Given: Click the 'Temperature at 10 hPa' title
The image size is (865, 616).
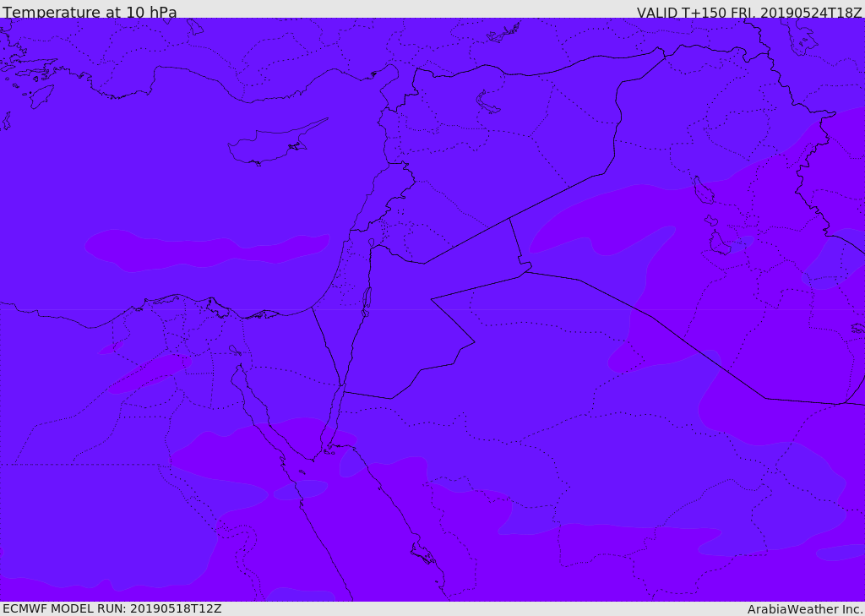Looking at the screenshot, I should click(90, 12).
